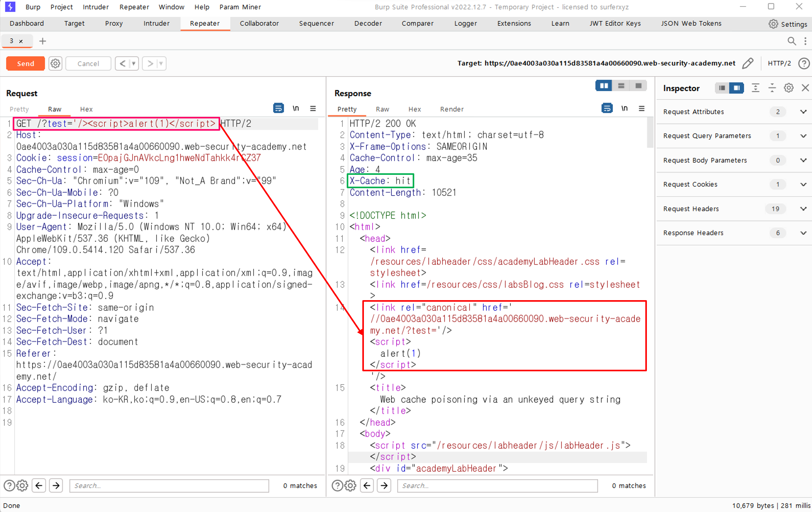Click the response vertical scrollbar
Viewport: 812px width, 512px height.
650,133
